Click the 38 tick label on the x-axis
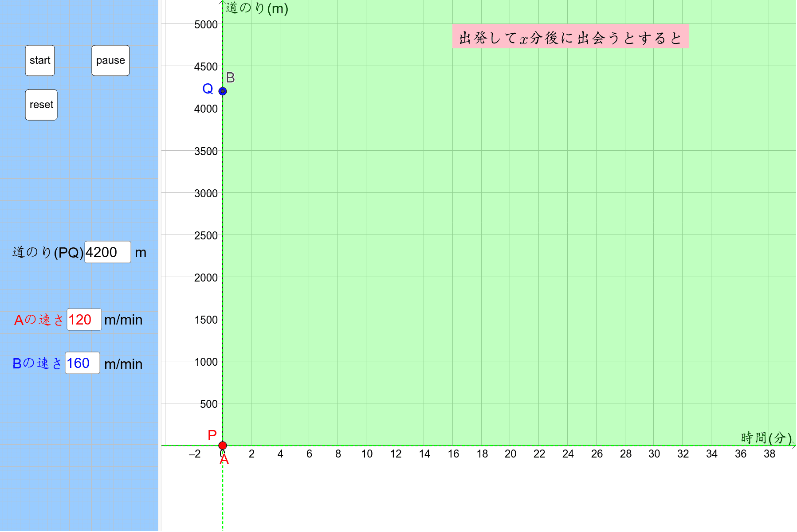 (x=770, y=454)
